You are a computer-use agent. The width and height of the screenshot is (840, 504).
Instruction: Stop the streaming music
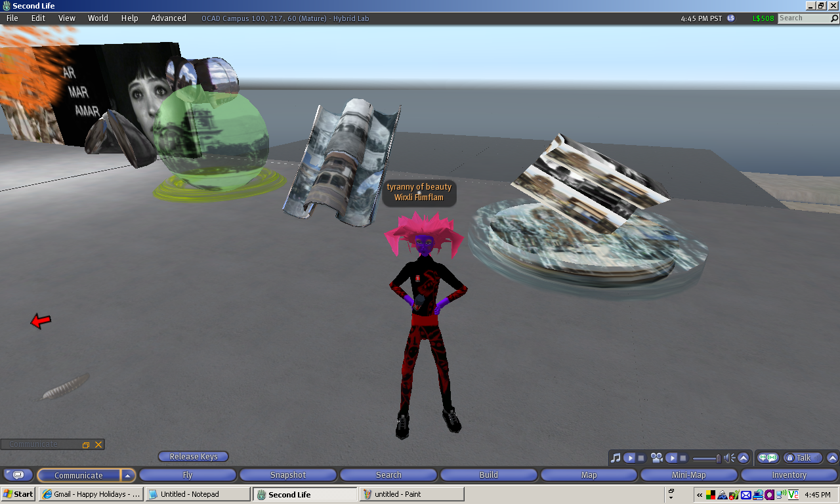pos(641,458)
